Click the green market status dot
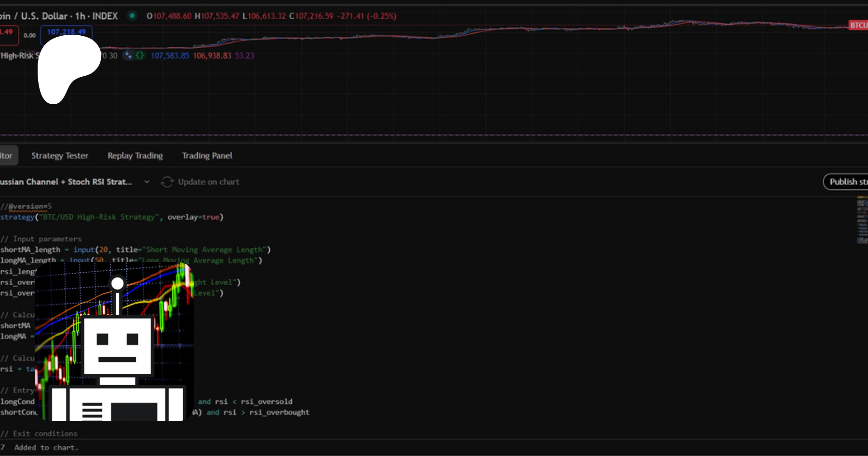Screen dimensions: 868x456 click(x=132, y=16)
